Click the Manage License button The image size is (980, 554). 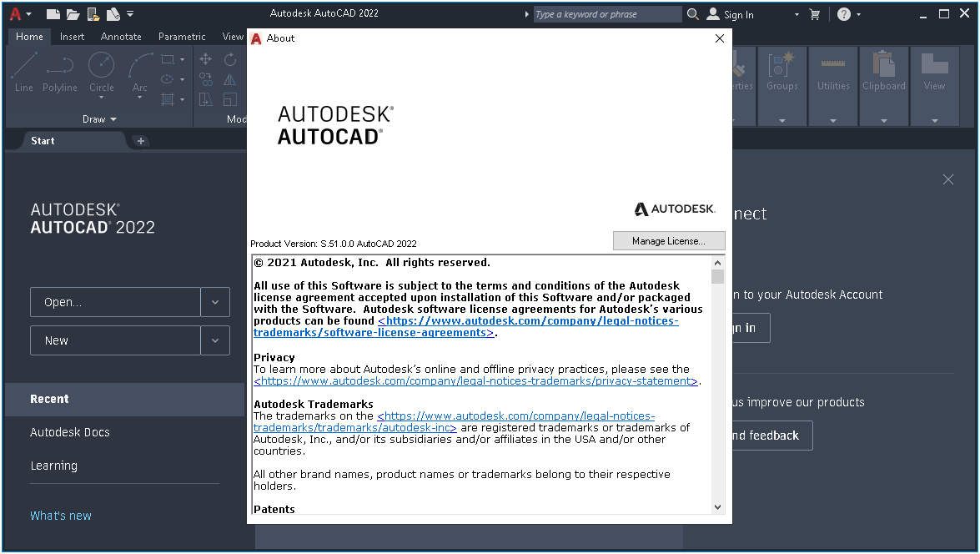(669, 241)
